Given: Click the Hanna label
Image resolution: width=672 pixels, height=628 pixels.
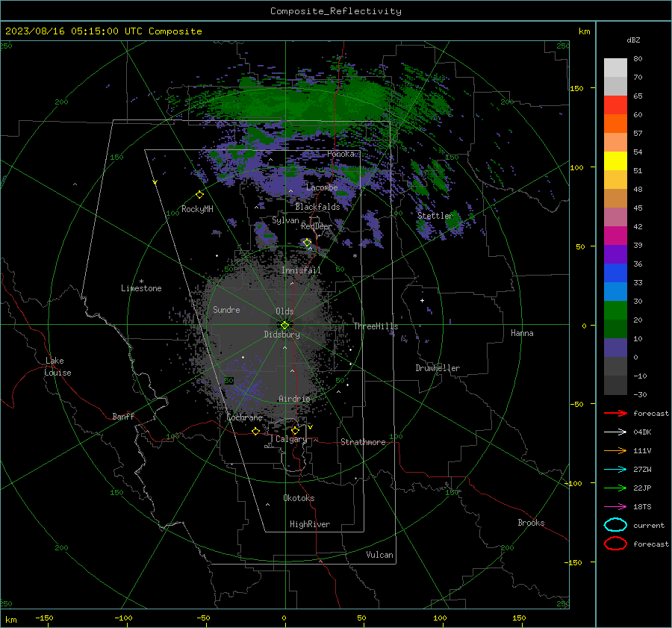Looking at the screenshot, I should click(522, 333).
